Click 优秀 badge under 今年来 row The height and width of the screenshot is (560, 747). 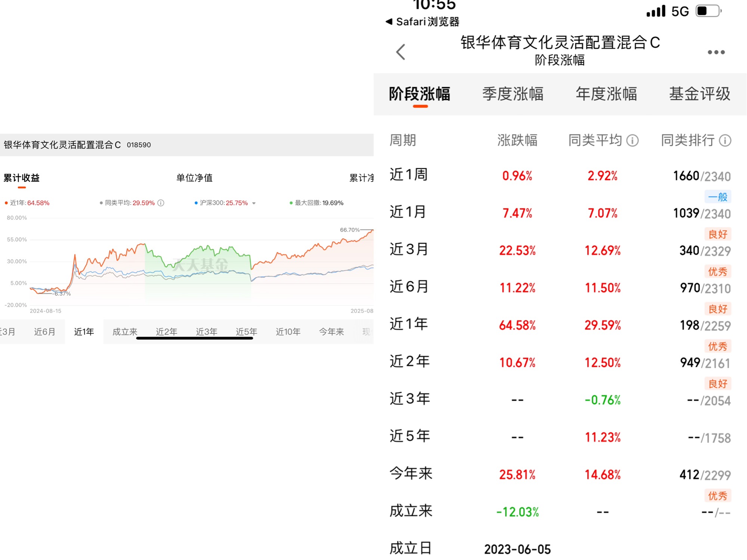(x=718, y=496)
